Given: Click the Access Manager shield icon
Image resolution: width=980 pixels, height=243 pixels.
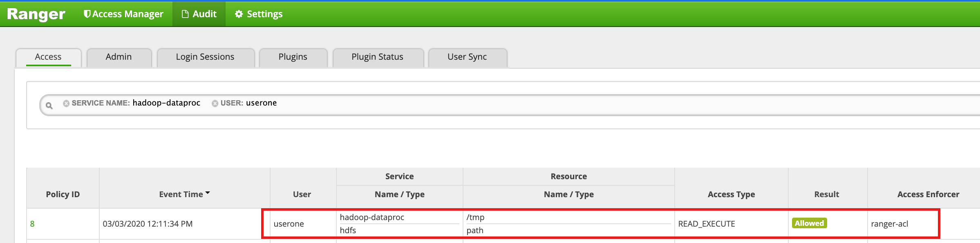Looking at the screenshot, I should 87,14.
